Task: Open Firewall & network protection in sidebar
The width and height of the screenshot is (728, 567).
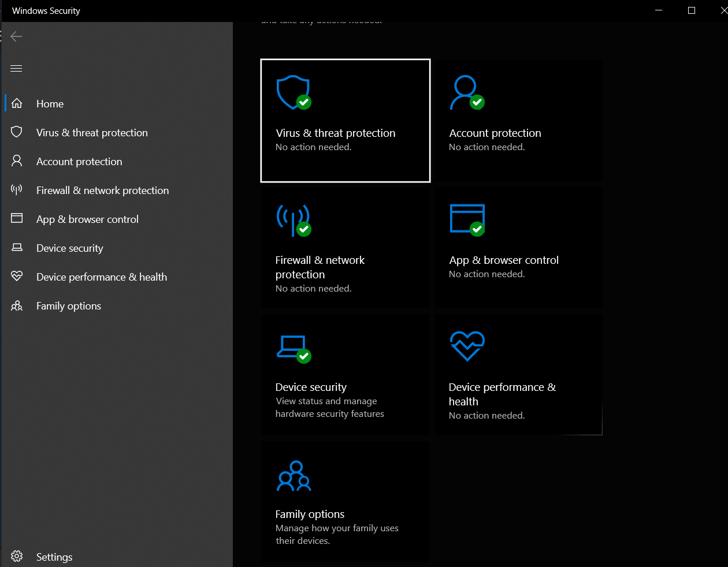Action: point(102,191)
